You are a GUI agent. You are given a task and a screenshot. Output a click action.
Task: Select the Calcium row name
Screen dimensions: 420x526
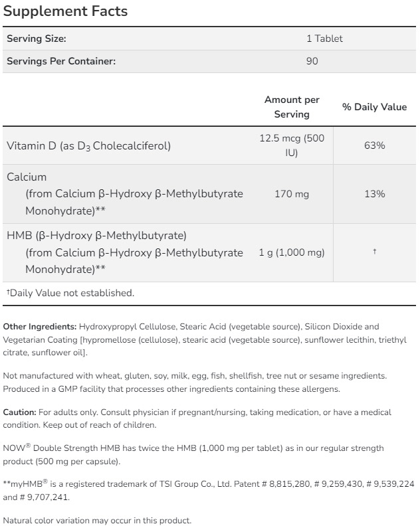(x=27, y=177)
